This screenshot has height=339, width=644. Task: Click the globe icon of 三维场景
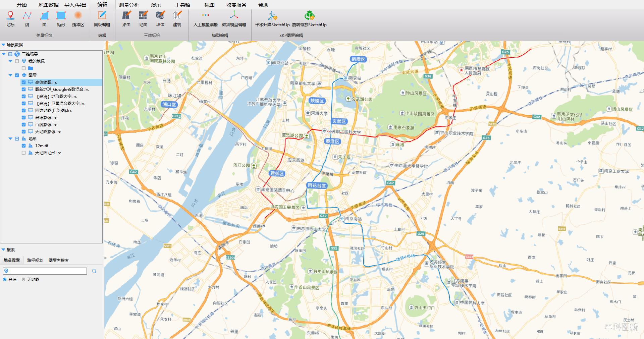point(17,54)
